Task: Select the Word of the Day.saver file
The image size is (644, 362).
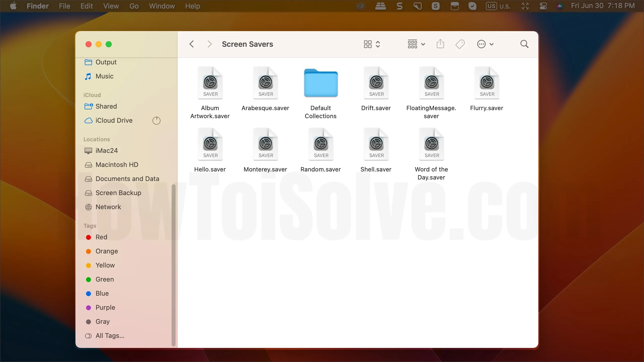Action: coord(431,144)
